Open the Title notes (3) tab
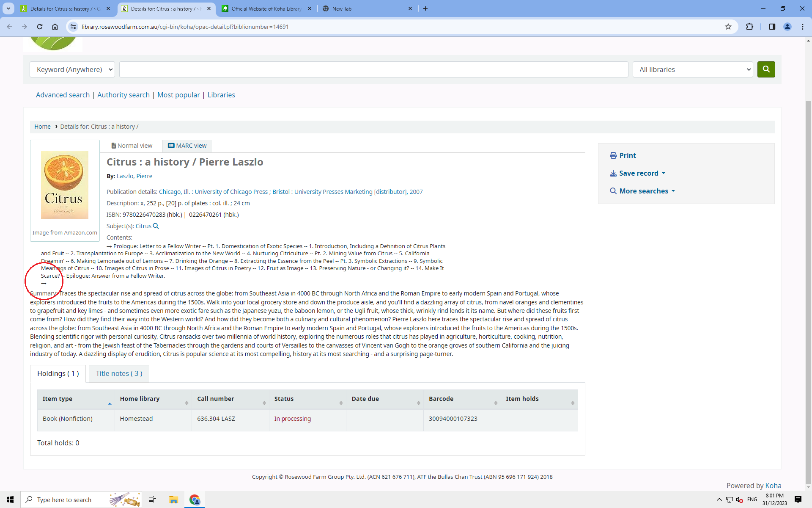Image resolution: width=812 pixels, height=508 pixels. coord(119,373)
